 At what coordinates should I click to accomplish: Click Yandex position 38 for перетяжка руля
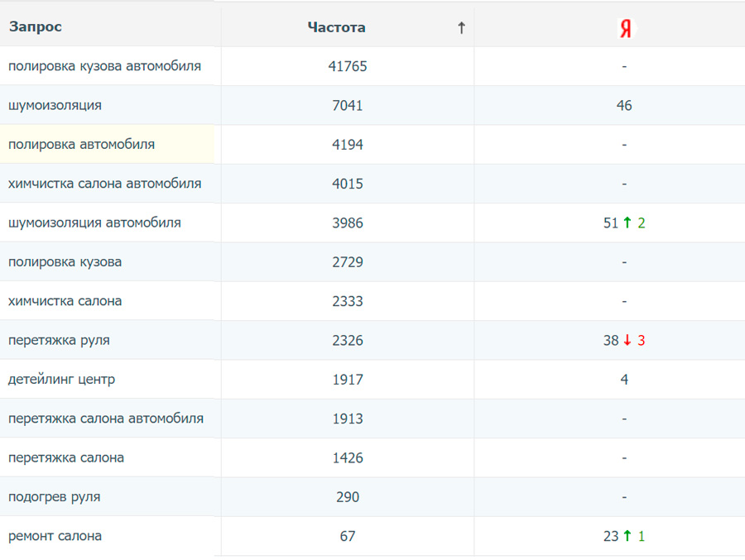pyautogui.click(x=611, y=340)
